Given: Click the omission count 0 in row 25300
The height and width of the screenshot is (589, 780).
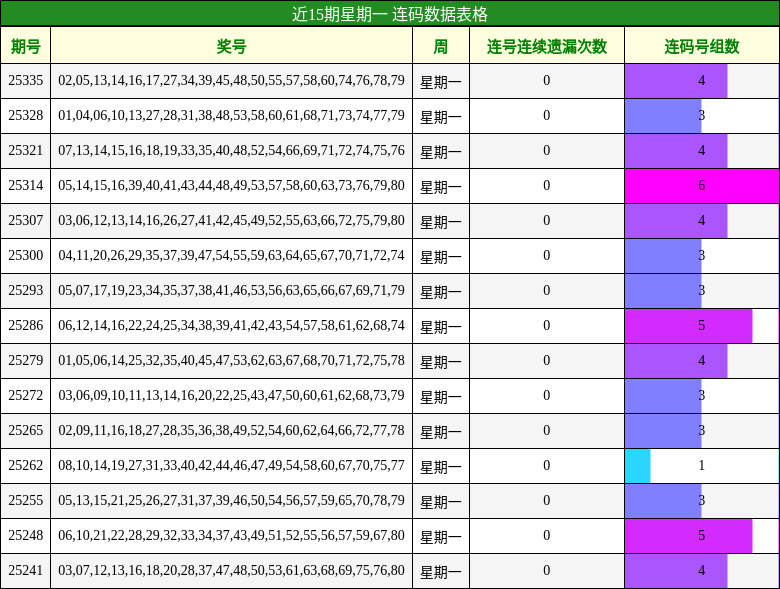Looking at the screenshot, I should 547,255.
